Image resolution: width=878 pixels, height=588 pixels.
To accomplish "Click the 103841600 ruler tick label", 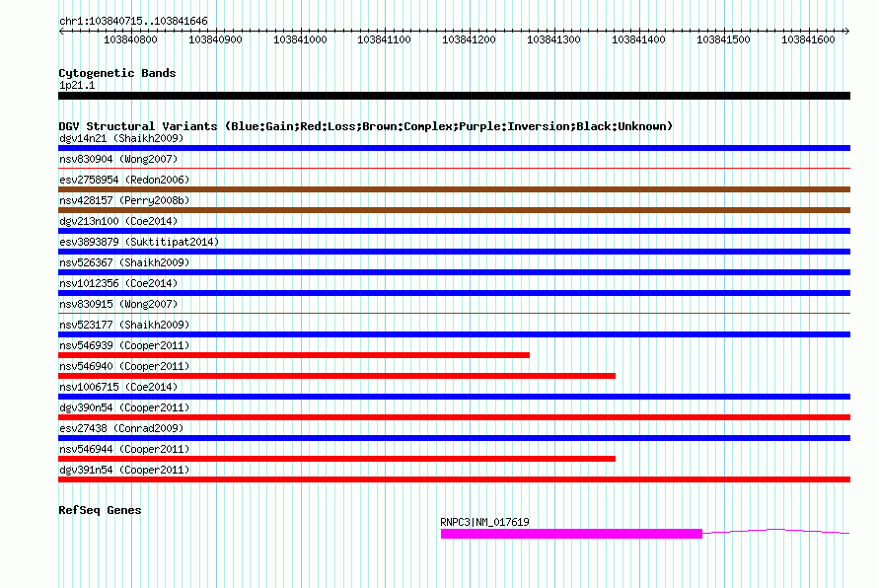I will (x=808, y=39).
